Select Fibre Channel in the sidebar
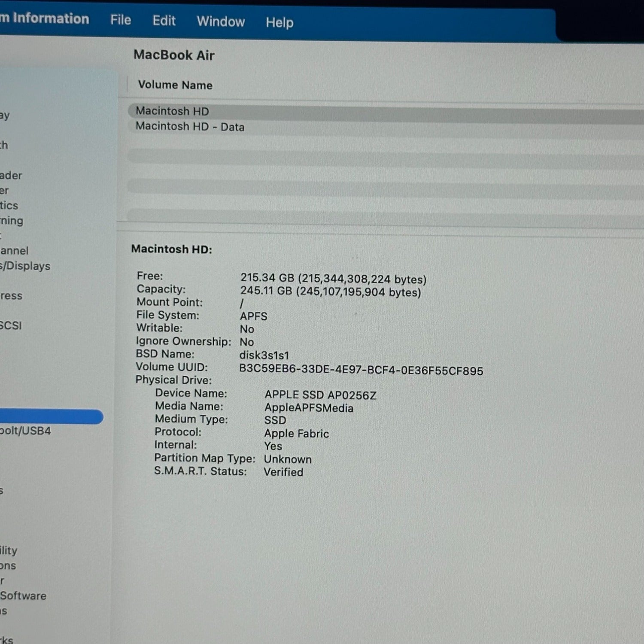This screenshot has width=644, height=644. [14, 251]
